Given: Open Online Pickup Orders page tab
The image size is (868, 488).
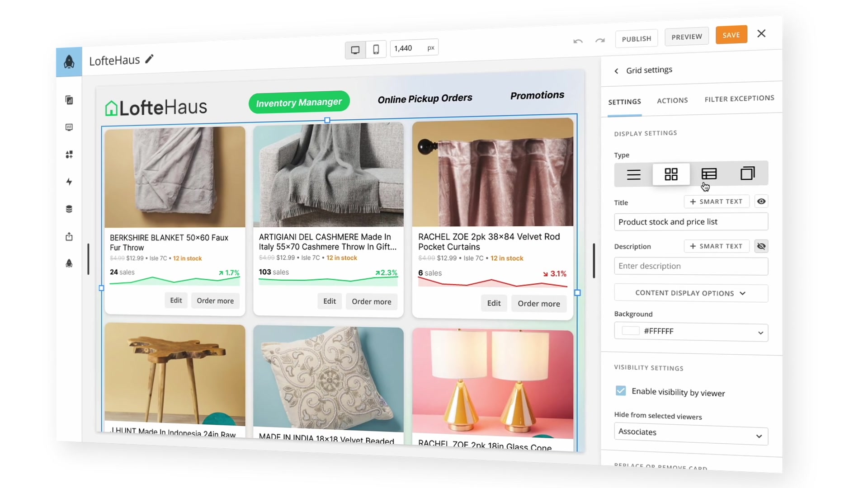Looking at the screenshot, I should click(x=425, y=99).
